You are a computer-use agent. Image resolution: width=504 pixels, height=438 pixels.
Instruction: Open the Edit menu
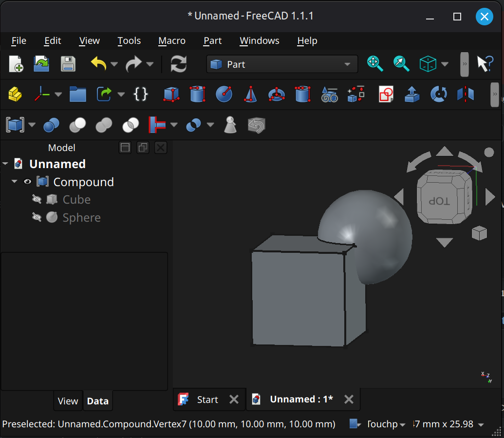[53, 41]
